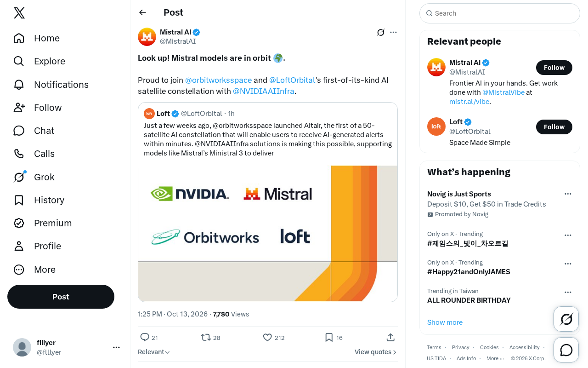Open the @orbitworksspace mention link
This screenshot has width=588, height=368.
218,80
